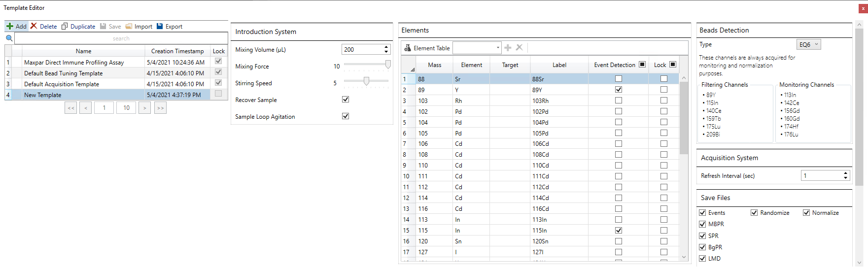Screen dimensions: 868x270
Task: Select Default Bead Tuning Template row
Action: pos(116,73)
